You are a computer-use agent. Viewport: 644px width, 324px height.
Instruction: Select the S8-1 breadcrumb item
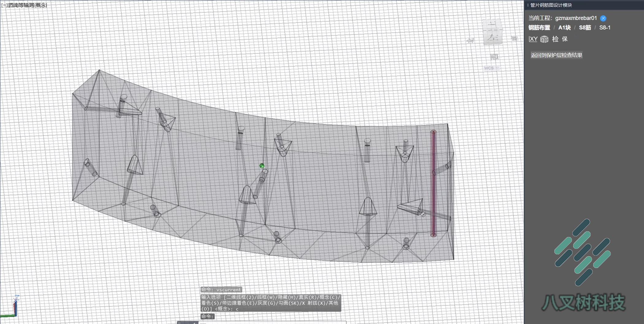click(605, 28)
